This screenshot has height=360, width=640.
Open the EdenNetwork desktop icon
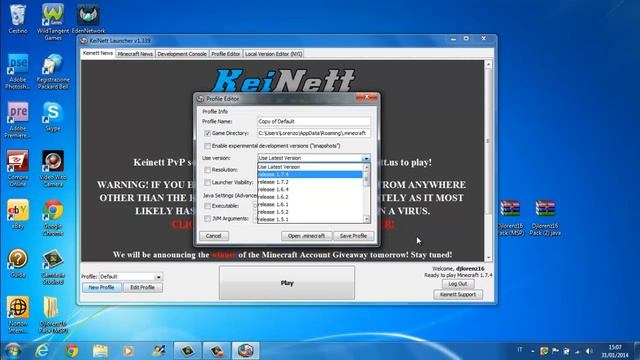pyautogui.click(x=88, y=18)
